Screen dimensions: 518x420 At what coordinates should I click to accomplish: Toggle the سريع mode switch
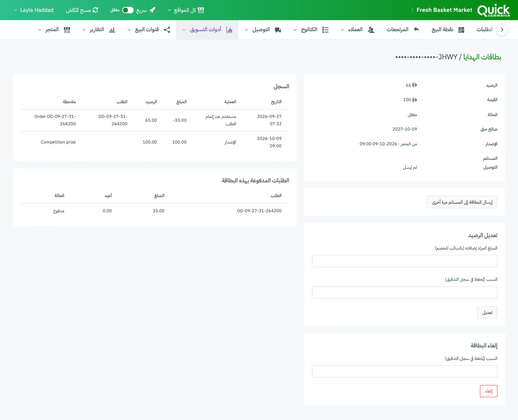click(128, 10)
